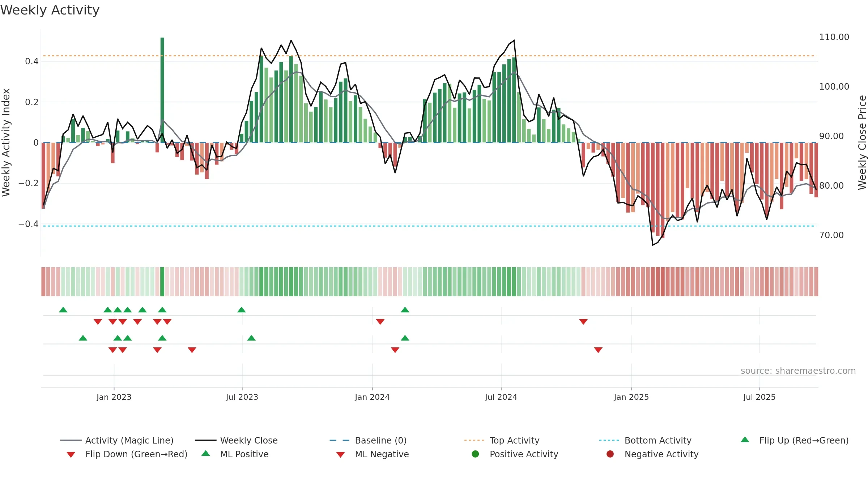Click the red triangle icon beside Flip Down legend
This screenshot has width=868, height=488.
tap(71, 455)
